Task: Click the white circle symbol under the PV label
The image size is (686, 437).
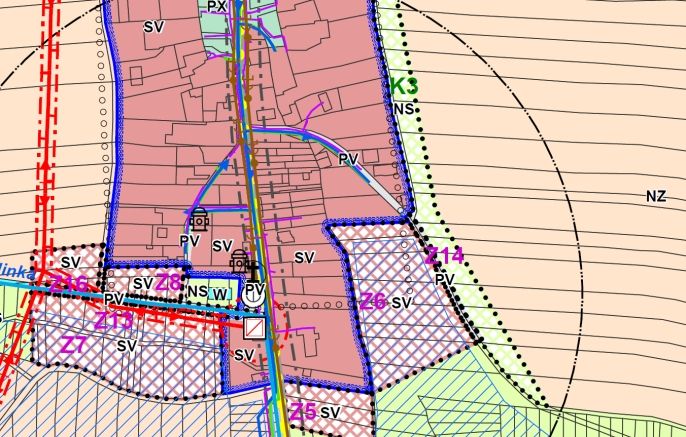Action: 253,297
